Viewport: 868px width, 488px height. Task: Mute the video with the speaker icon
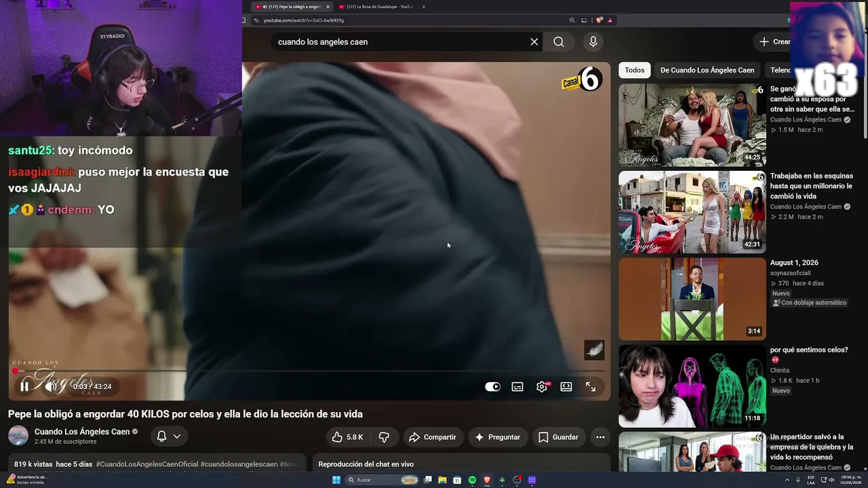tap(51, 386)
